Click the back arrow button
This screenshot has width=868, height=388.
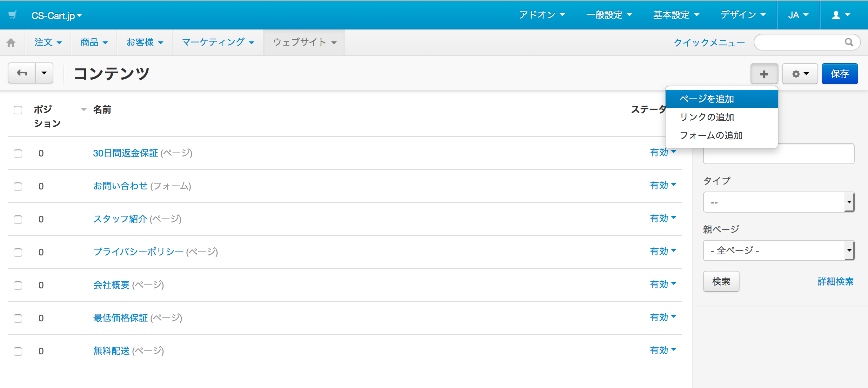[22, 73]
